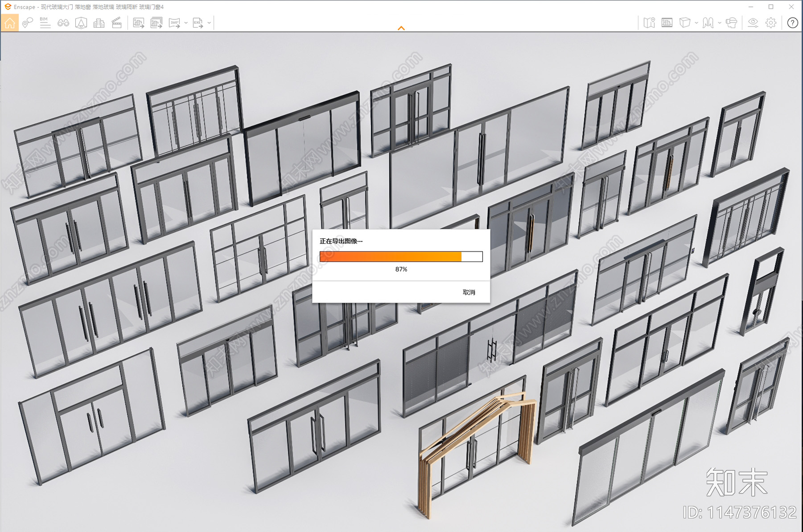Click 取消 to cancel the image export
The width and height of the screenshot is (803, 532).
(469, 292)
